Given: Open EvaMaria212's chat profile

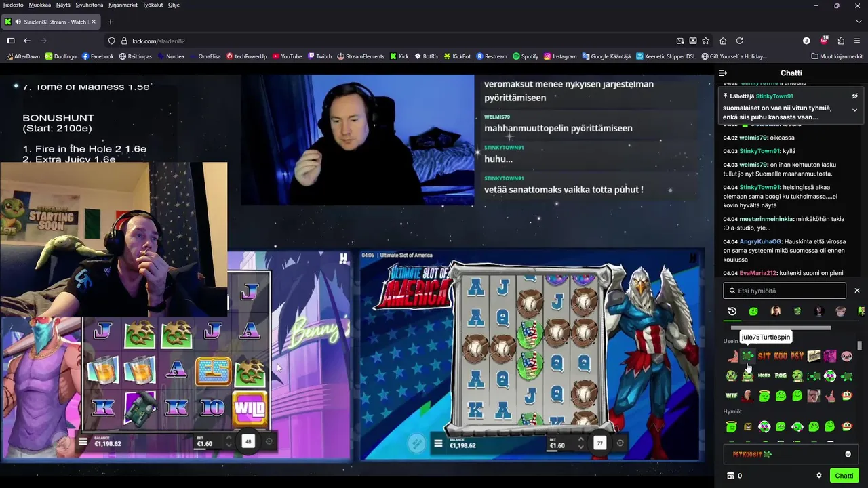Looking at the screenshot, I should tap(757, 273).
